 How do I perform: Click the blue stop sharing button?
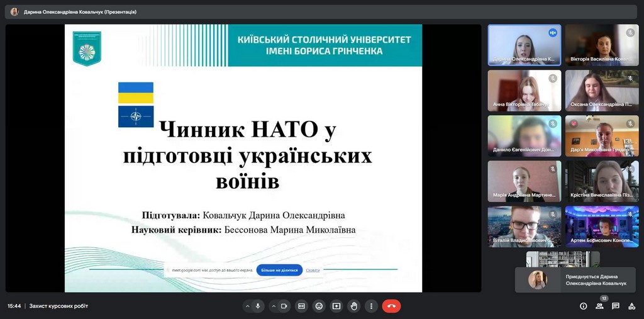pyautogui.click(x=279, y=270)
